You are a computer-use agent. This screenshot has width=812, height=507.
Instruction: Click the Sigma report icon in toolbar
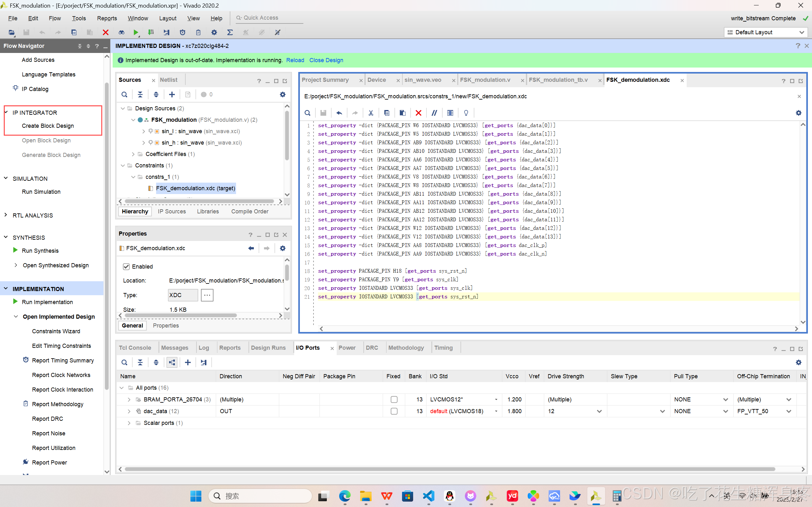230,33
